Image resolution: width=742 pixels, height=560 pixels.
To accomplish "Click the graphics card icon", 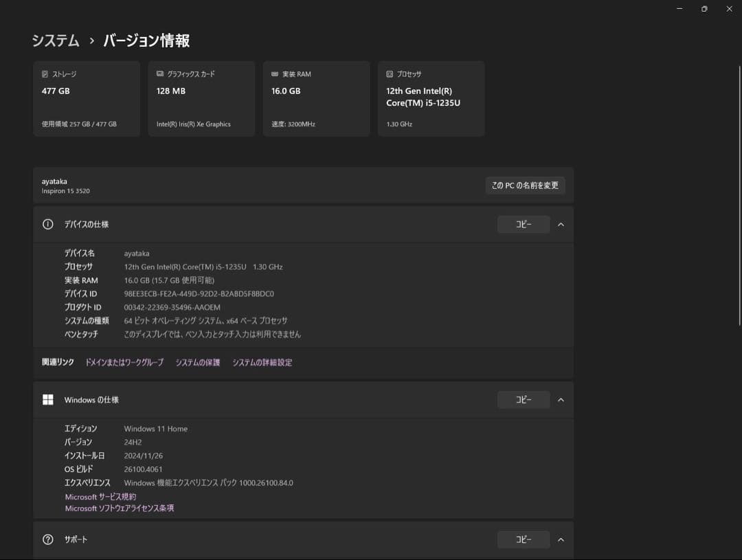I will tap(160, 74).
